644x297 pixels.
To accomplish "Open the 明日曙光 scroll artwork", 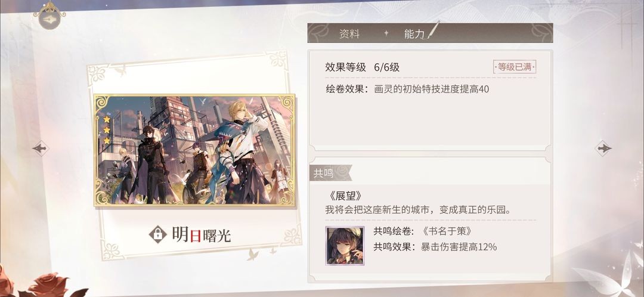I will coord(194,150).
